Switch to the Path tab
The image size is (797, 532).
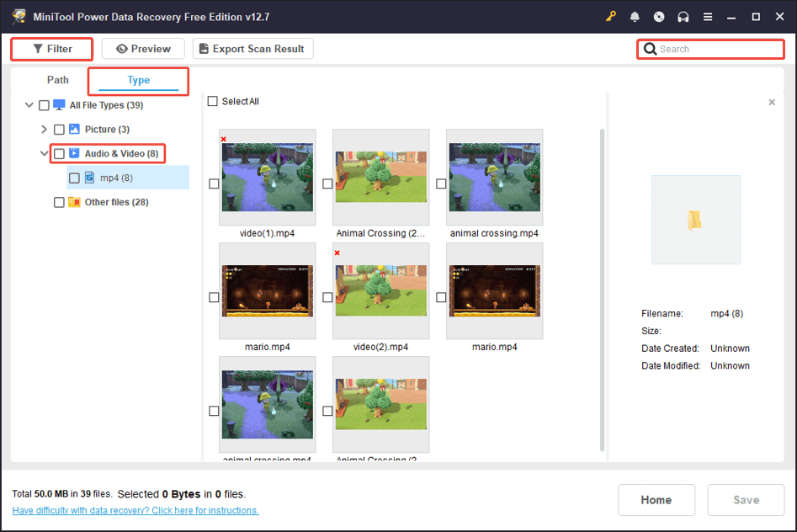[57, 79]
